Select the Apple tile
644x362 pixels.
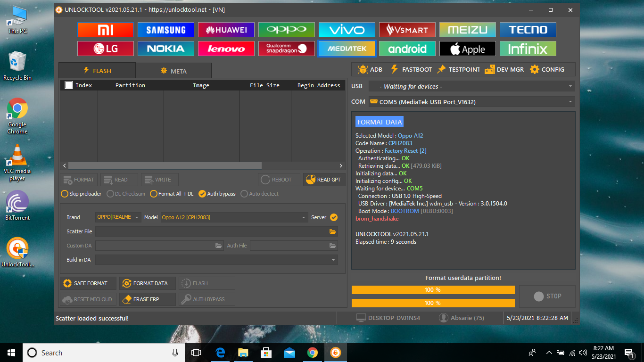click(x=468, y=49)
